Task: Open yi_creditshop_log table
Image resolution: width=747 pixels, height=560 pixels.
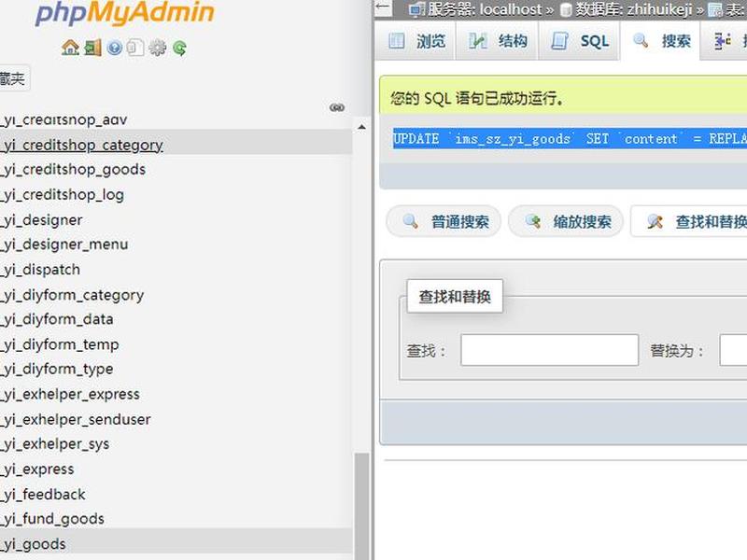Action: (63, 195)
